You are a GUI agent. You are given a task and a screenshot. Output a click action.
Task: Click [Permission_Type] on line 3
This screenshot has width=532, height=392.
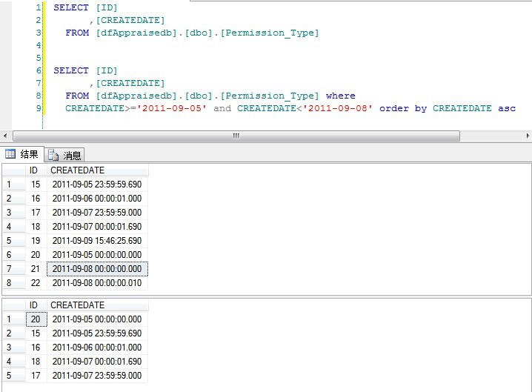click(x=270, y=33)
